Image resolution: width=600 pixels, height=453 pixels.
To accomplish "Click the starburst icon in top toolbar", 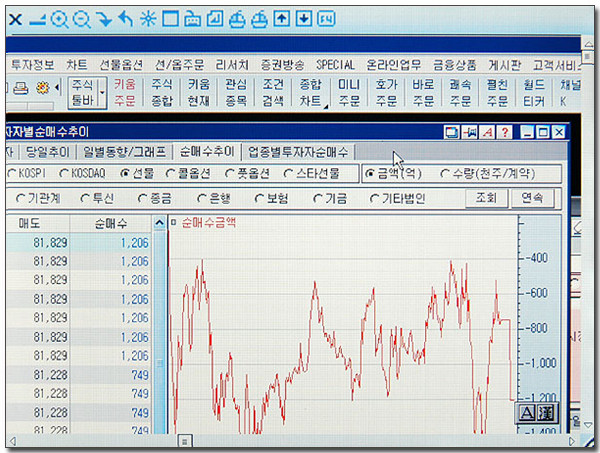I will (148, 19).
